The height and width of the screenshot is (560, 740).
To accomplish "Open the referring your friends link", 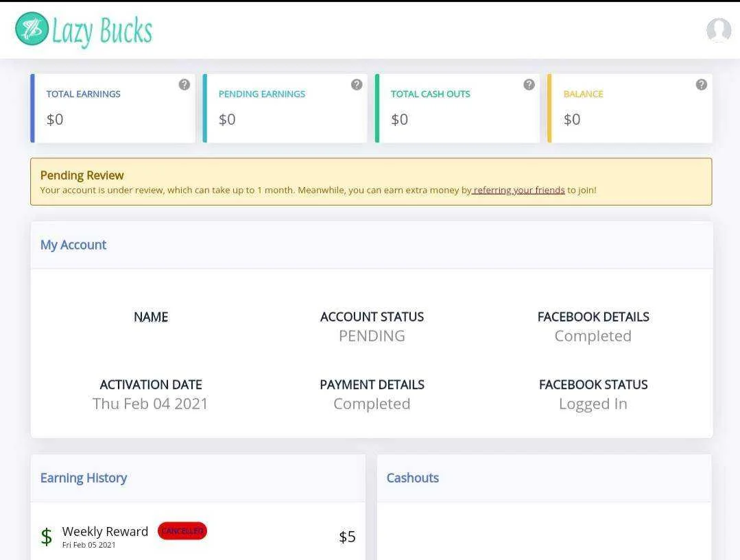I will (518, 190).
